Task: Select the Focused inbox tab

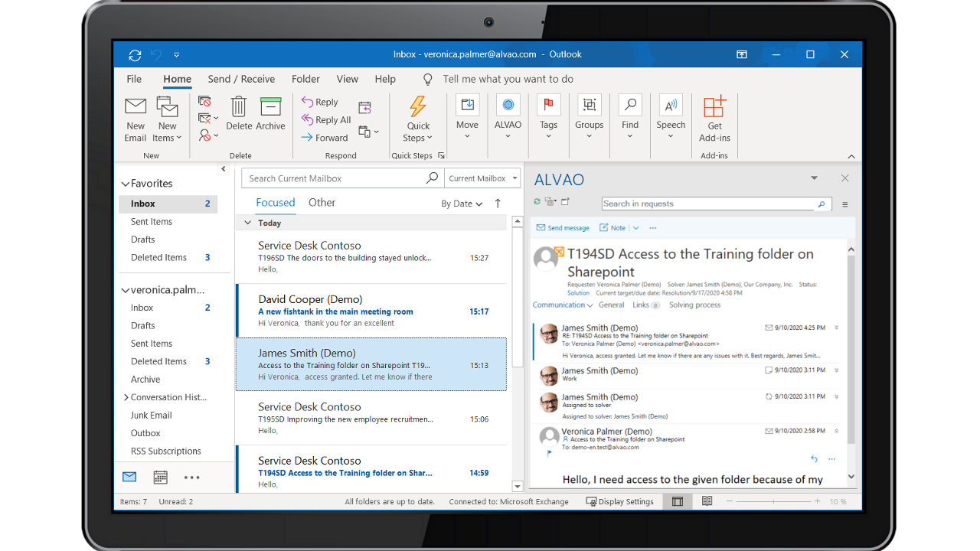Action: [276, 202]
